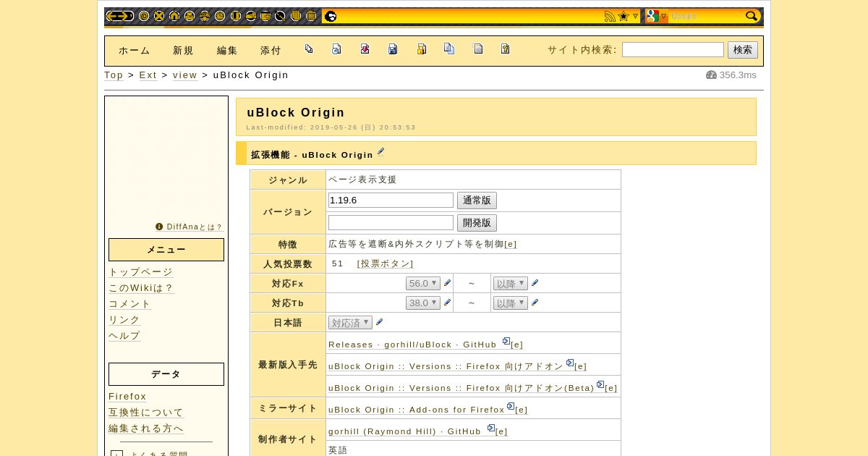Viewport: 868px width, 456px height.
Task: Open the Firefox link under データ
Action: coord(127,397)
